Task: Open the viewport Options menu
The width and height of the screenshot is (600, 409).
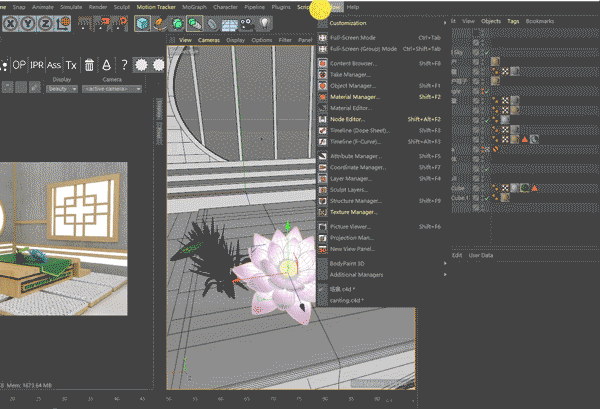Action: 262,40
